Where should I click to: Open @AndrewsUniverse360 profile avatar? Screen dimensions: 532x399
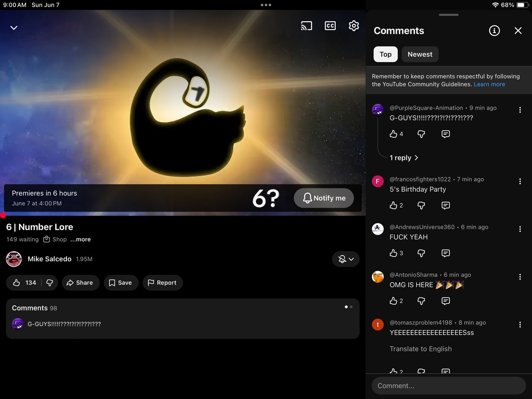pyautogui.click(x=378, y=229)
